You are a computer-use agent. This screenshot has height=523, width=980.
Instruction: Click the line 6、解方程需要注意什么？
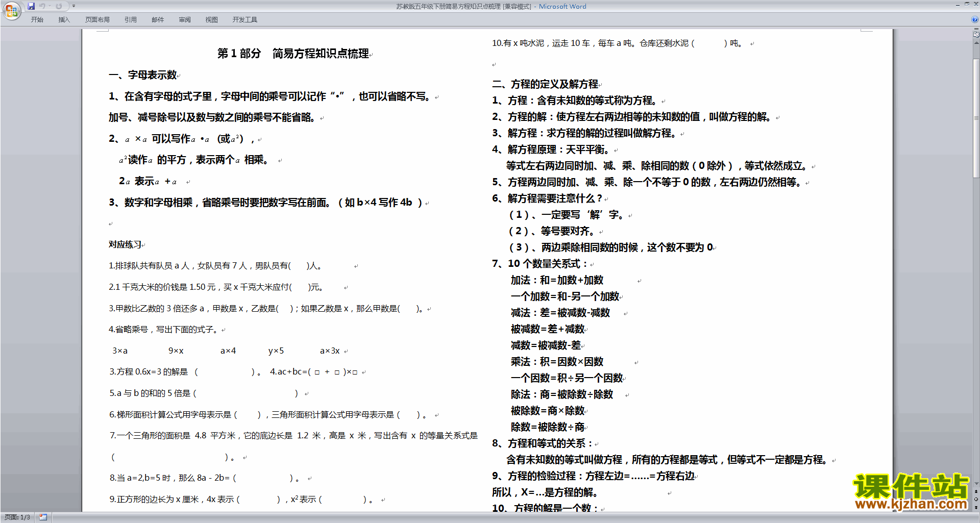(x=547, y=198)
